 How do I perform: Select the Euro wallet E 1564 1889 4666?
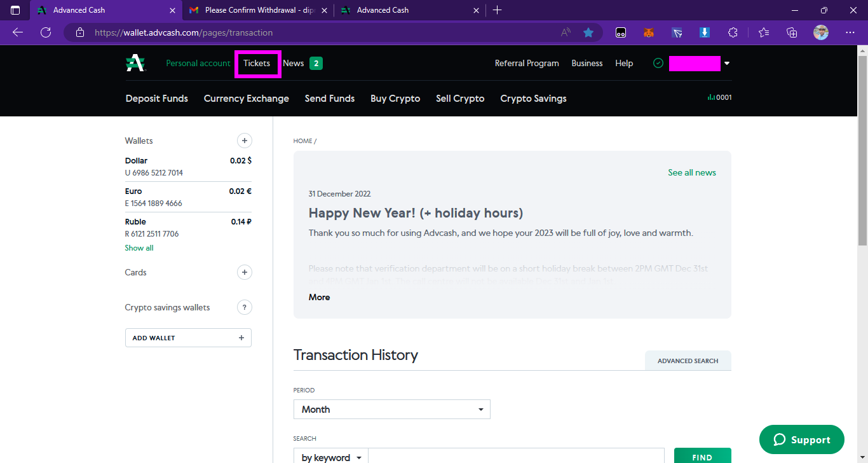(x=188, y=197)
